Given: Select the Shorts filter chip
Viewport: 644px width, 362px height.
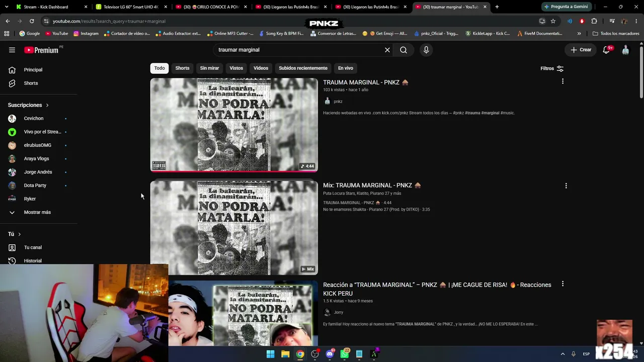Looking at the screenshot, I should click(x=182, y=68).
